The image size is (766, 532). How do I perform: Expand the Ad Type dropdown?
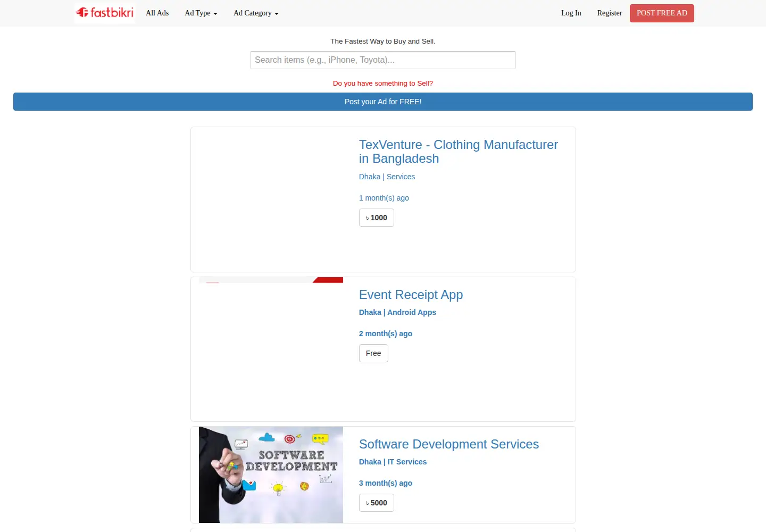click(x=201, y=13)
